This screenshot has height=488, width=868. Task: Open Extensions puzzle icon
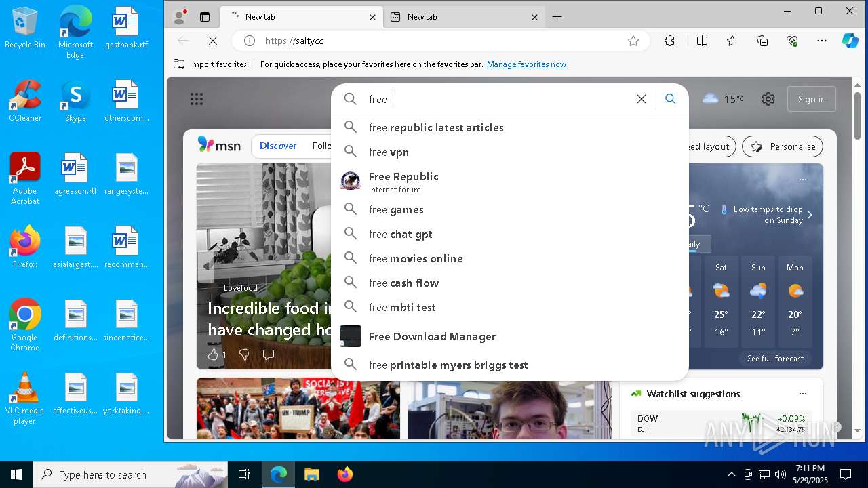pos(669,41)
